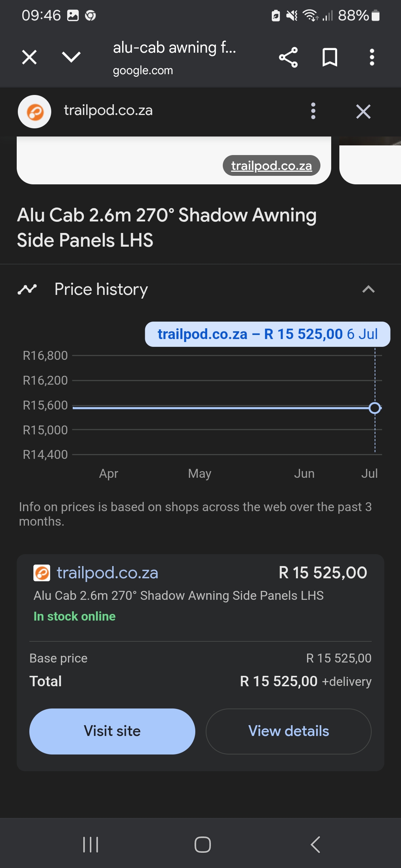Viewport: 401px width, 868px height.
Task: Bookmark this page with the bookmark icon
Action: click(330, 57)
